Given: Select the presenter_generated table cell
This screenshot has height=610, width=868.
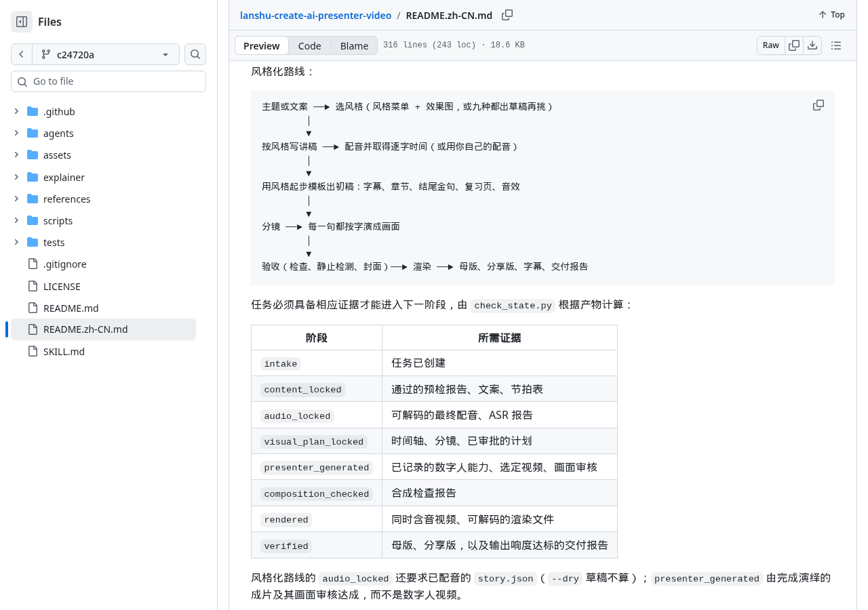Looking at the screenshot, I should pyautogui.click(x=317, y=468).
